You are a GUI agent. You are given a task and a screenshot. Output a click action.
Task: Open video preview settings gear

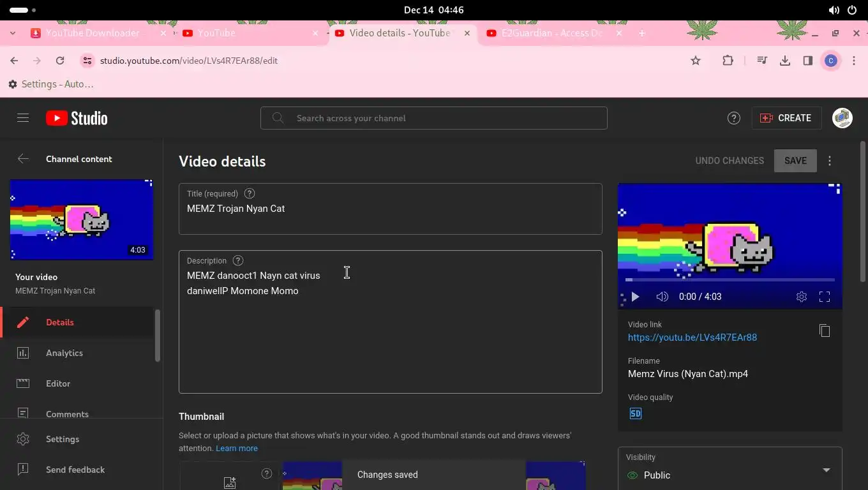pos(802,297)
